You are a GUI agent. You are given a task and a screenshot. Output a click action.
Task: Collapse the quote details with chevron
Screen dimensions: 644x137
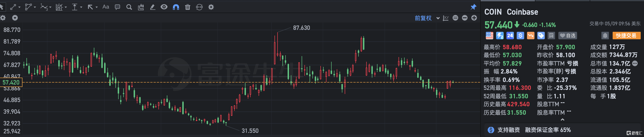click(563, 120)
